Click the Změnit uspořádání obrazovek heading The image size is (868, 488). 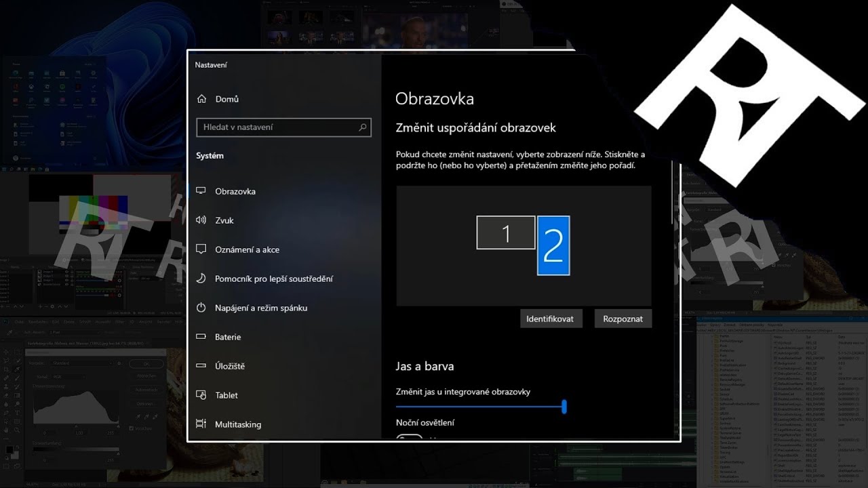pyautogui.click(x=476, y=127)
